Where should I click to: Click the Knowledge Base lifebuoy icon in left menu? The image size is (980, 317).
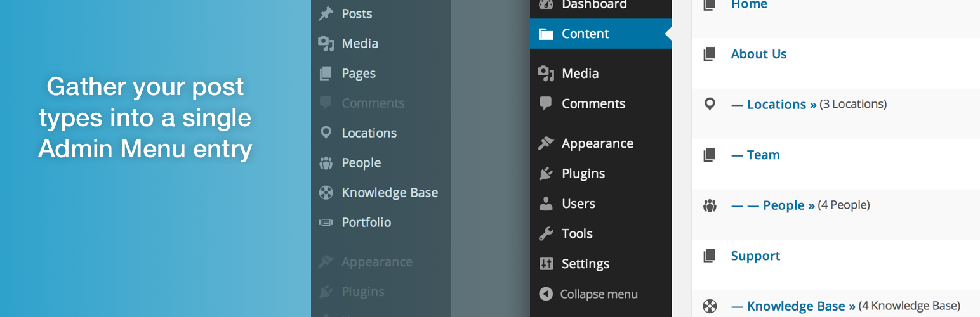[x=326, y=192]
